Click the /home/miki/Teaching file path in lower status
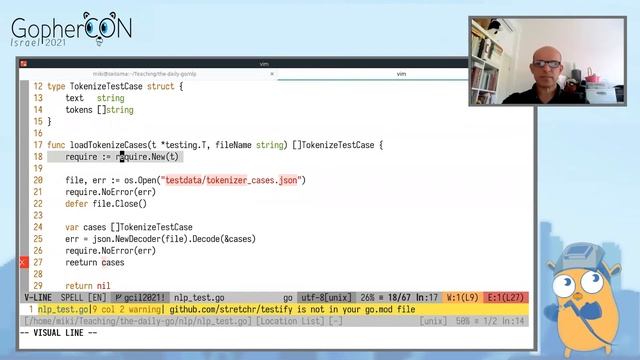640x360 pixels. [x=138, y=321]
